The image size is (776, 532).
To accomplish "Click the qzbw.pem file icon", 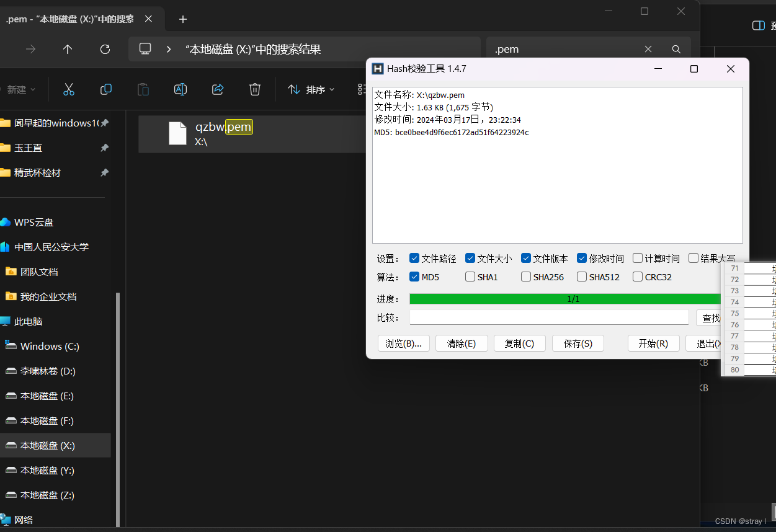I will pos(177,133).
